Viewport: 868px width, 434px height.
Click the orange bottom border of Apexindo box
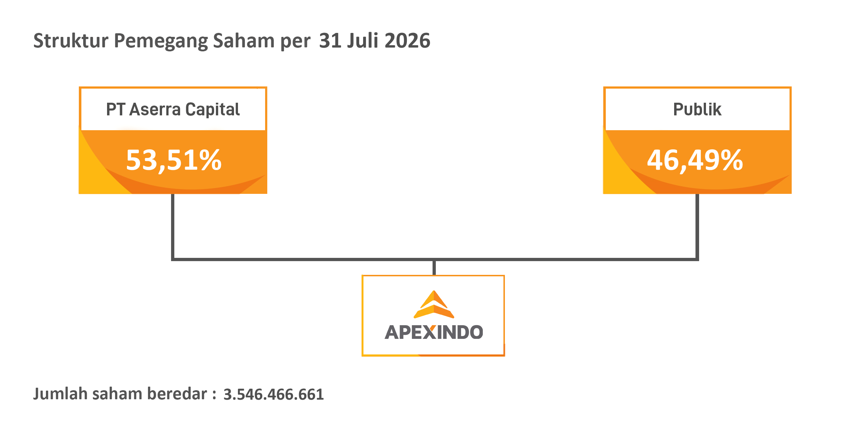coord(433,356)
